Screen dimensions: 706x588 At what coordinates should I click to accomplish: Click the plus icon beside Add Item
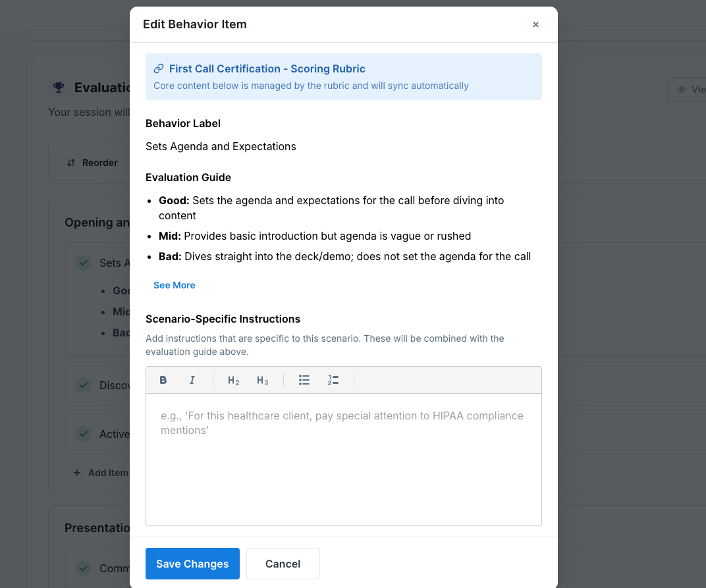[x=77, y=473]
